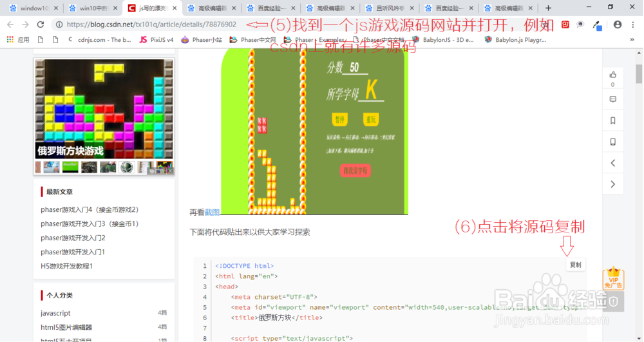Click the VIP免广告 crown badge
The width and height of the screenshot is (644, 342).
coord(613,278)
